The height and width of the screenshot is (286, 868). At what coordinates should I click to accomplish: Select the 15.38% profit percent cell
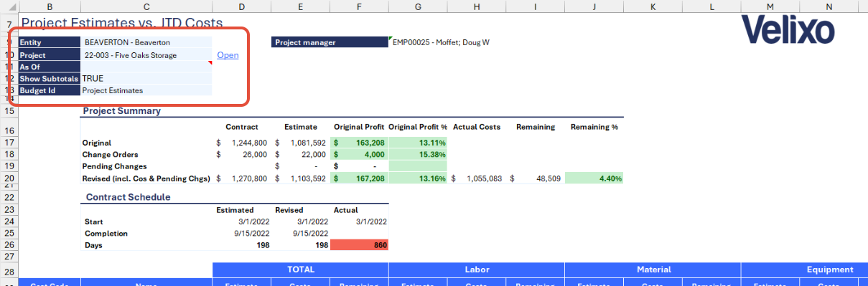[x=418, y=154]
